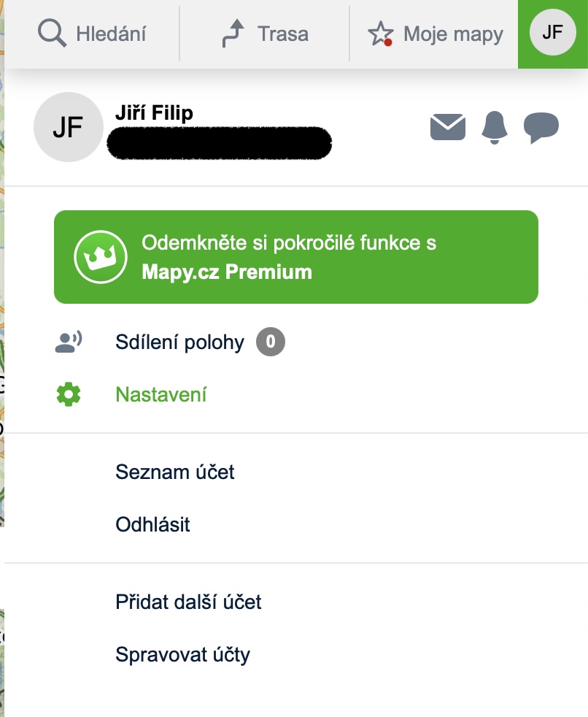This screenshot has width=588, height=717.
Task: Open Nastavení from the account menu
Action: click(x=161, y=395)
